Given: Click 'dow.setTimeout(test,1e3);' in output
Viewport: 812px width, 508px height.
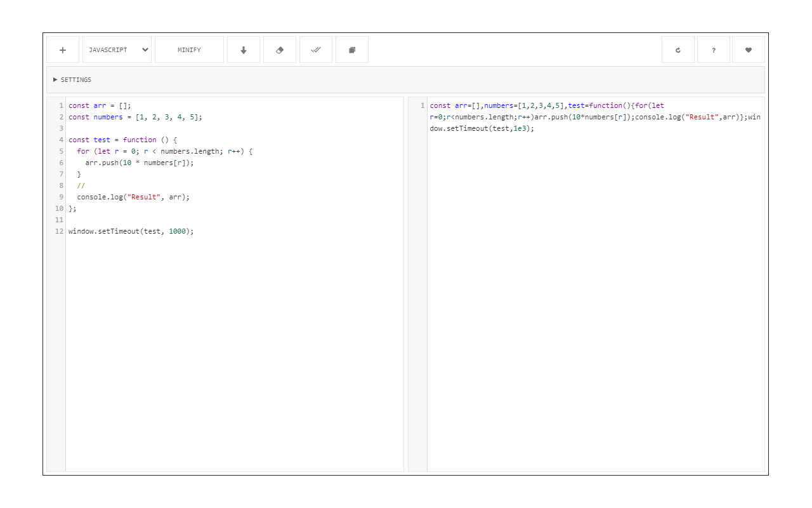Looking at the screenshot, I should tap(482, 128).
